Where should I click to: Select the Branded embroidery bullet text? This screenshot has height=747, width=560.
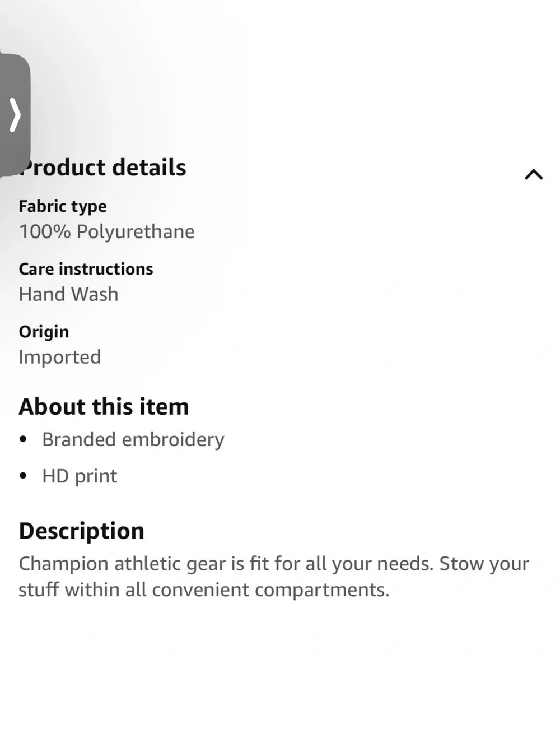[133, 440]
